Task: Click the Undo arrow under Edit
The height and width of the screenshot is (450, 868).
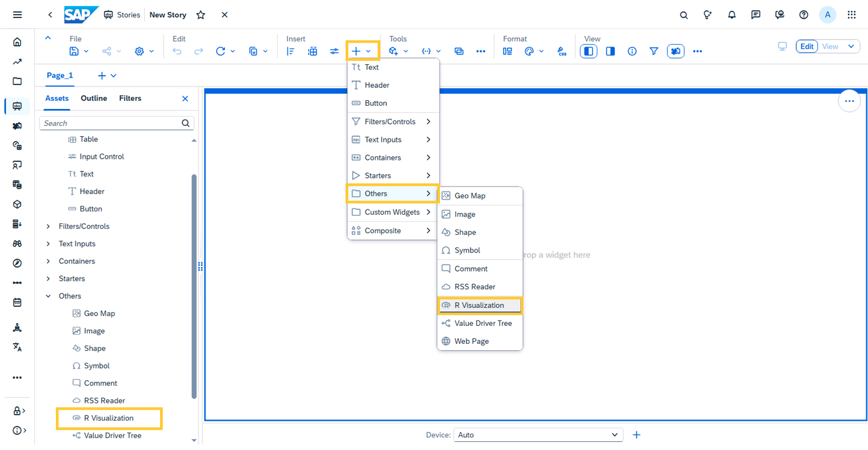Action: click(177, 51)
